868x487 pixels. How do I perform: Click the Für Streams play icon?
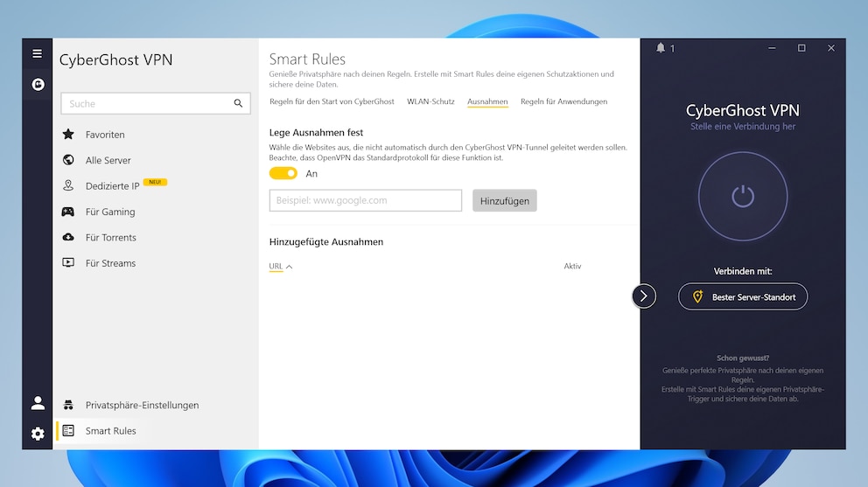68,262
